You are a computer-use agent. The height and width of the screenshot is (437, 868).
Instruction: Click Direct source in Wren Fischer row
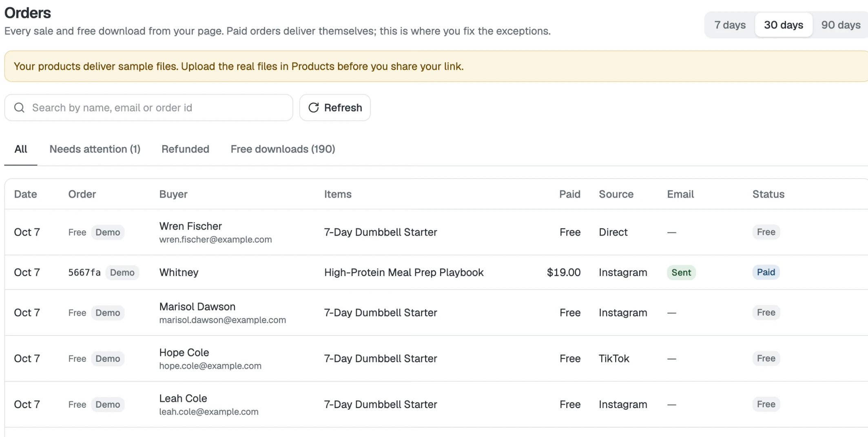pyautogui.click(x=613, y=232)
